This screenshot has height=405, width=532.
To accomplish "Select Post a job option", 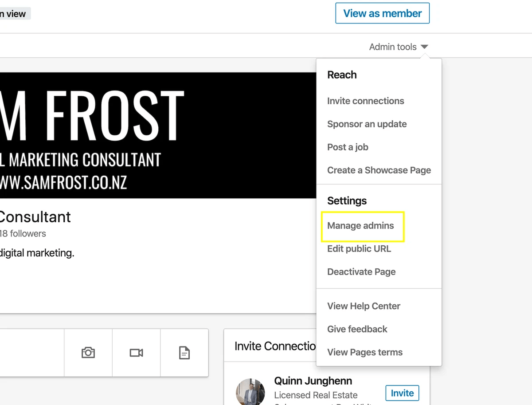I will pyautogui.click(x=348, y=147).
